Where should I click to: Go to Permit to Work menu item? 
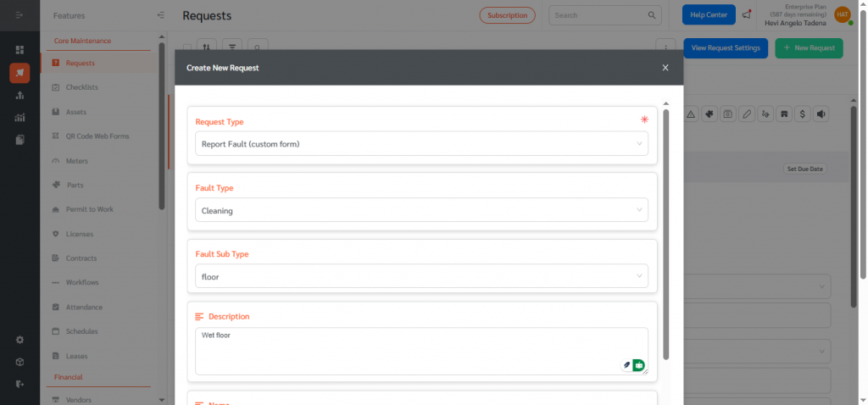click(89, 209)
